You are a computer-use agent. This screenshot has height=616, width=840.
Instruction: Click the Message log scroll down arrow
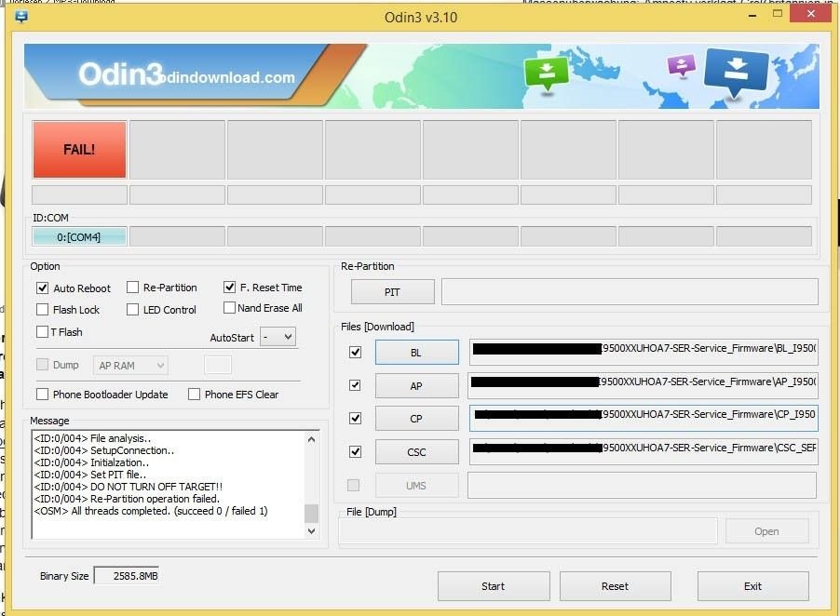coord(311,531)
